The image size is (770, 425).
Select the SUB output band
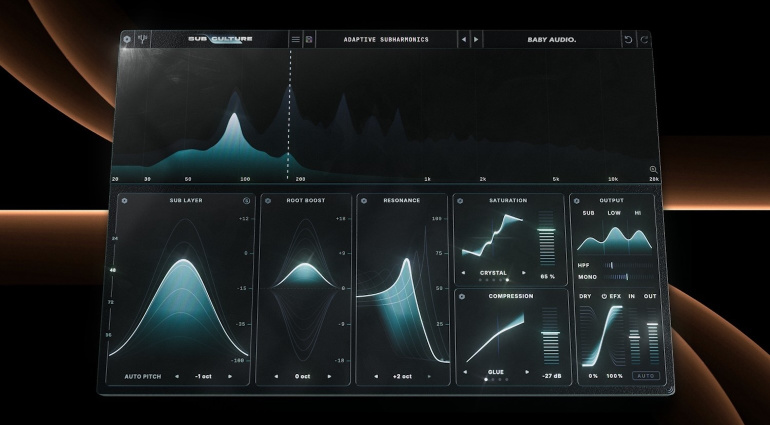pyautogui.click(x=588, y=213)
